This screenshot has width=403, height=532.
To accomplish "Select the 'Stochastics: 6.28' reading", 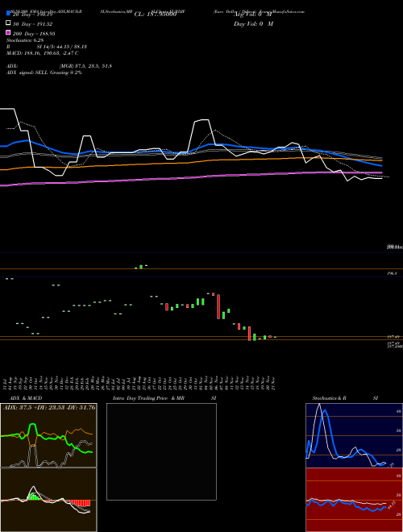I will point(25,40).
